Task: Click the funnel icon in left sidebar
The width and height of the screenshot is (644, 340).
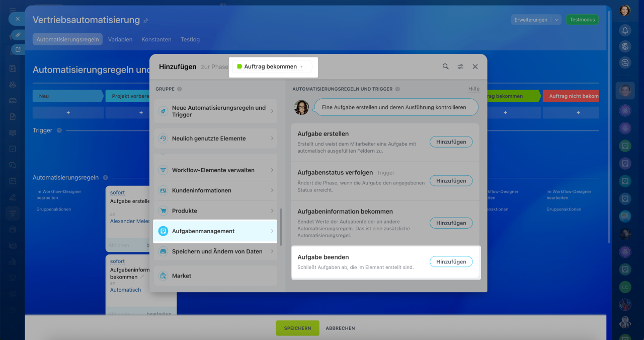Action: 13,213
